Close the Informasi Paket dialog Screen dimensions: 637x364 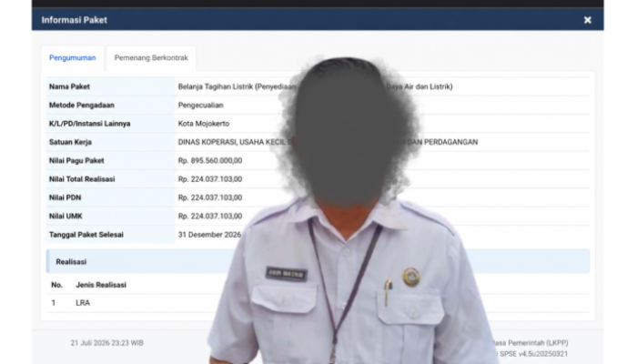point(588,20)
